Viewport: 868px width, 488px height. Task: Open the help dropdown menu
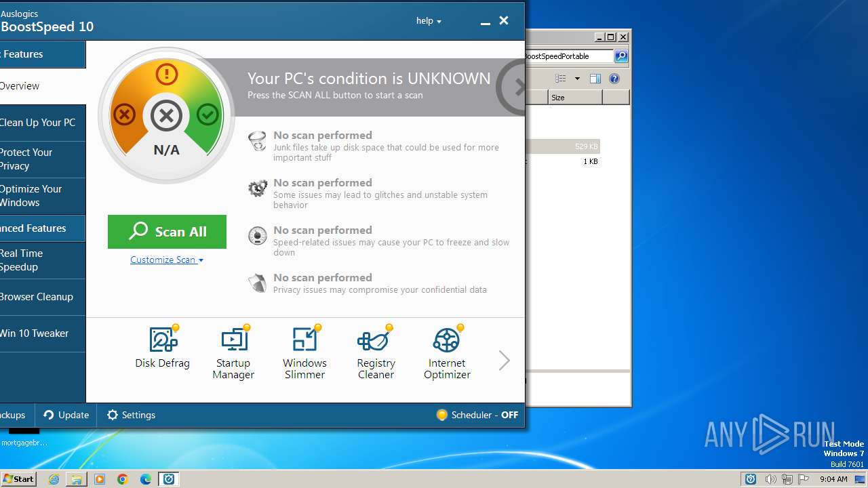point(429,21)
